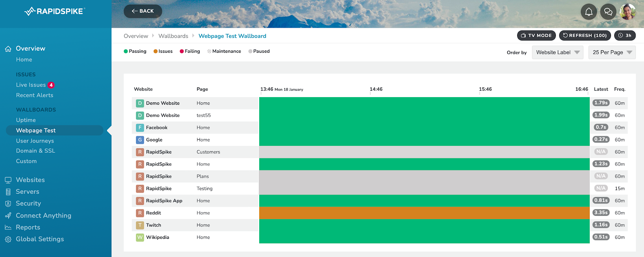Open Live Issues in the sidebar
This screenshot has height=257, width=644.
point(31,85)
